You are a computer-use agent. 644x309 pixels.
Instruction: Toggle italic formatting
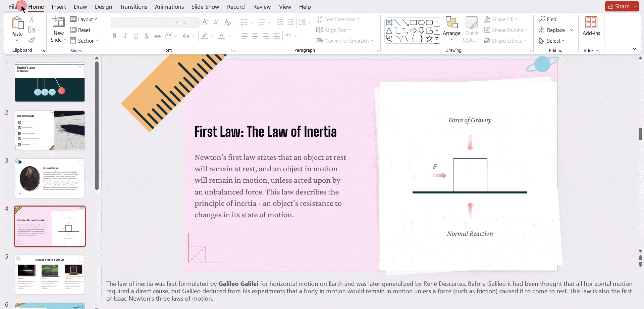[125, 36]
